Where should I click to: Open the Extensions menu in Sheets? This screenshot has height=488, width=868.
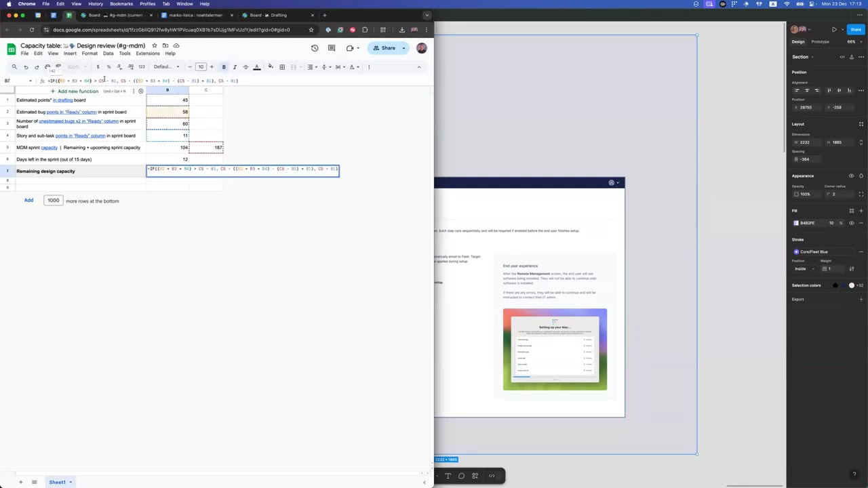148,54
